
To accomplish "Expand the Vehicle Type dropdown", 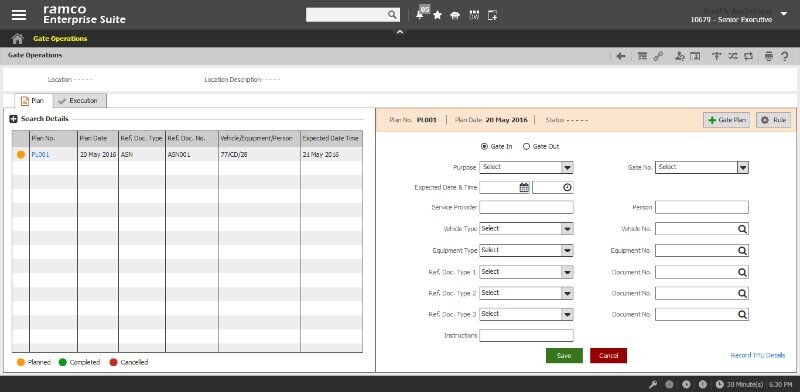I will pos(526,229).
